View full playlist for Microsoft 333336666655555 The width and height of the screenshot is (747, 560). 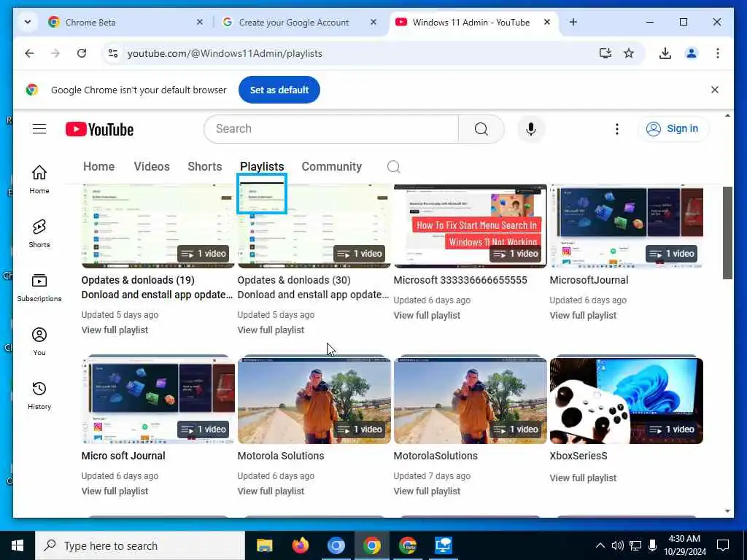(x=427, y=315)
